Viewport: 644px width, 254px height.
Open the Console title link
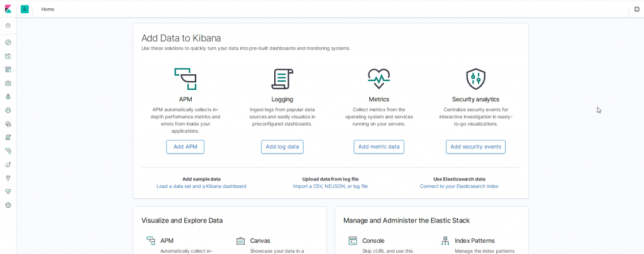pyautogui.click(x=374, y=241)
